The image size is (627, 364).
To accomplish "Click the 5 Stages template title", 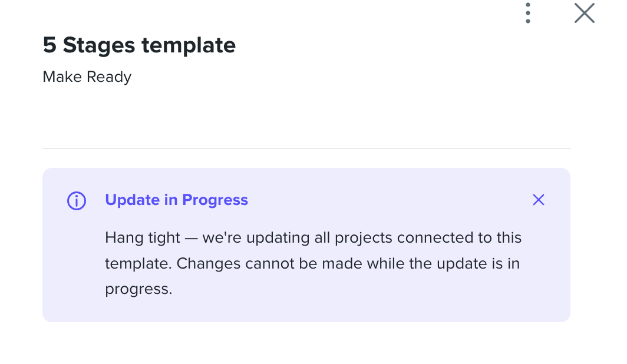I will pos(138,45).
